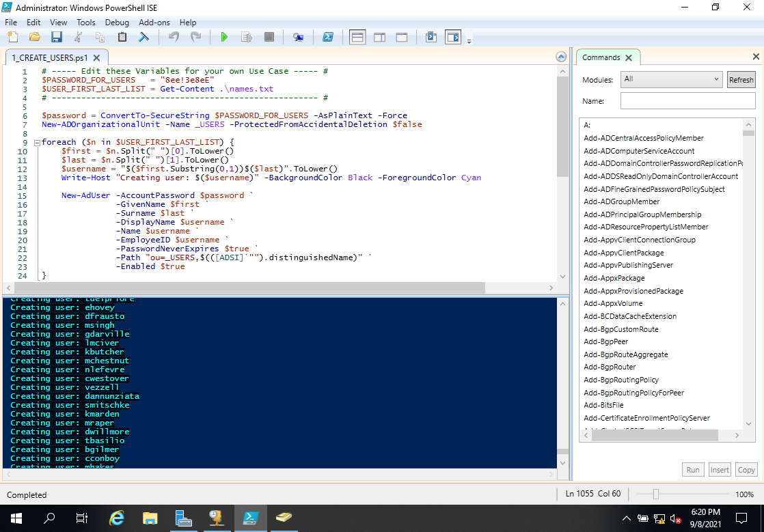This screenshot has height=532, width=764.
Task: Open the View menu
Action: pos(58,23)
